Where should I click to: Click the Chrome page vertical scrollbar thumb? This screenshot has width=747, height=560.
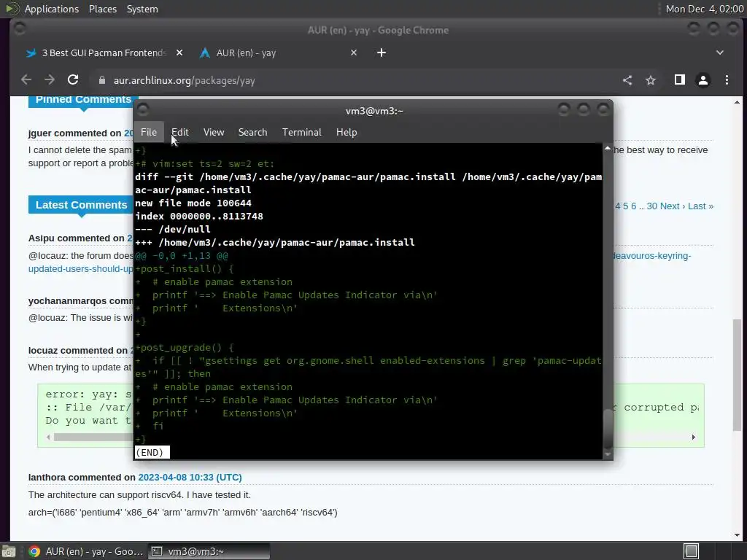coord(737,376)
